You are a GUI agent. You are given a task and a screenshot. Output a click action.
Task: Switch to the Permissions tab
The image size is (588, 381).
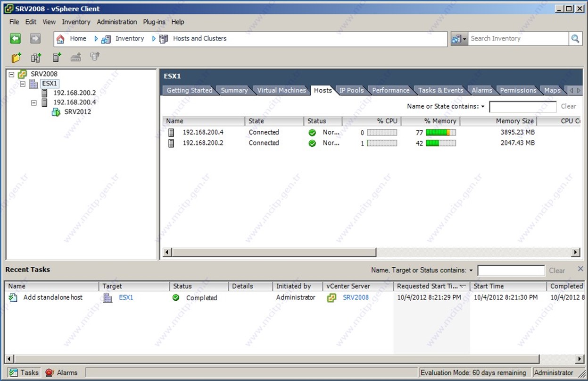coord(518,90)
